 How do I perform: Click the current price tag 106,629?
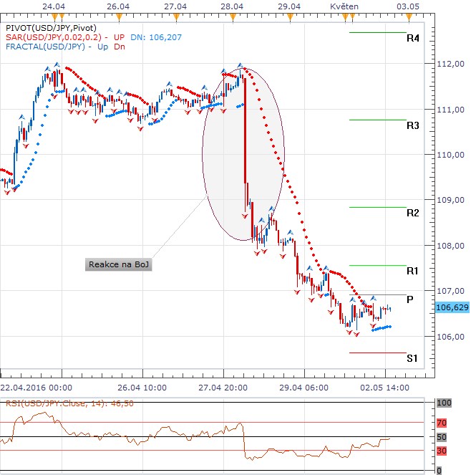coord(452,307)
